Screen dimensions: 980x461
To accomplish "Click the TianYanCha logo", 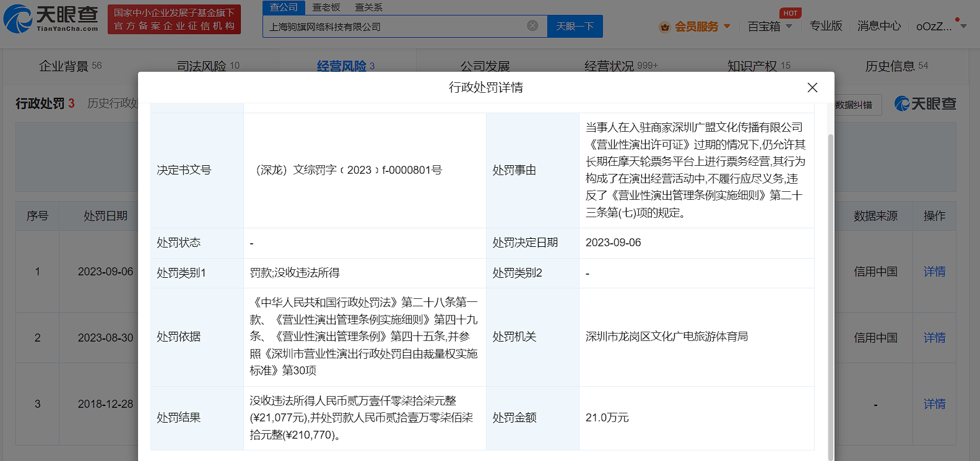I will pyautogui.click(x=51, y=19).
